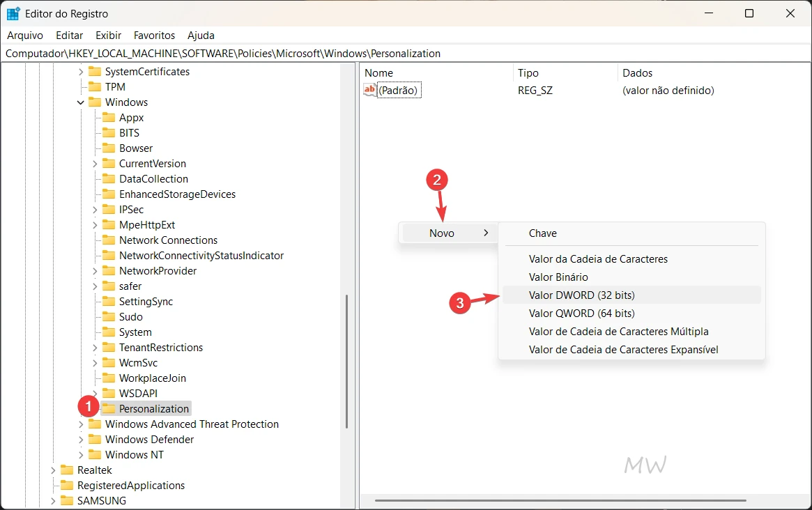This screenshot has height=510, width=812.
Task: Expand the CurrentVersion key
Action: (95, 164)
